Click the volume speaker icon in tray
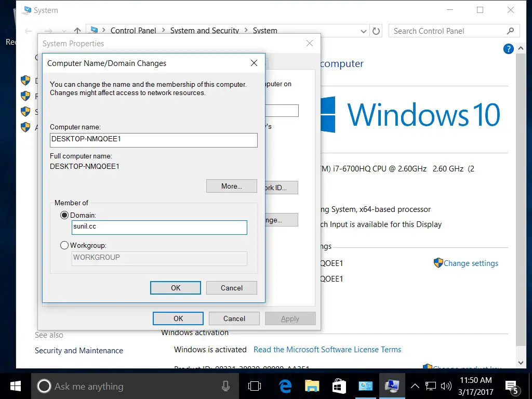Viewport: 532px width, 399px height. (x=446, y=386)
